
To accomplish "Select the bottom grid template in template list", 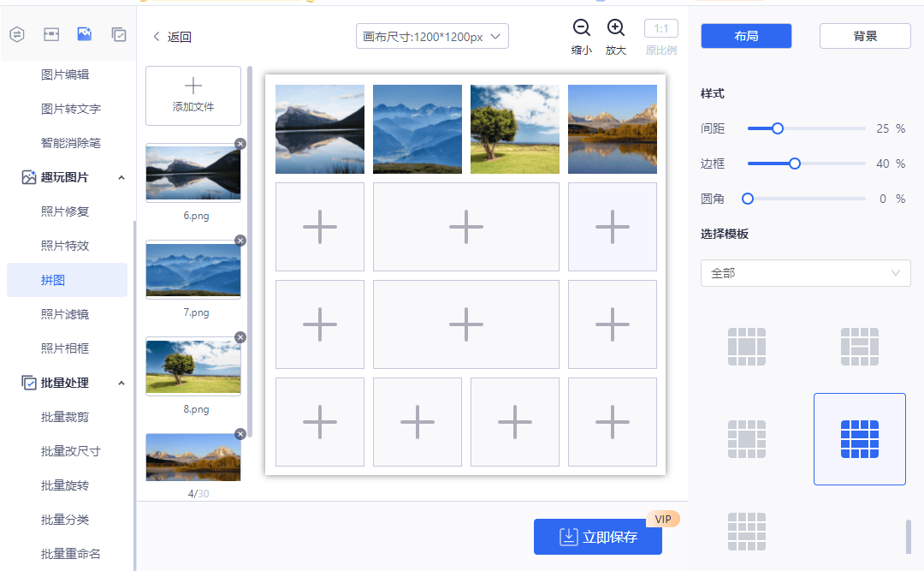I will (x=746, y=531).
